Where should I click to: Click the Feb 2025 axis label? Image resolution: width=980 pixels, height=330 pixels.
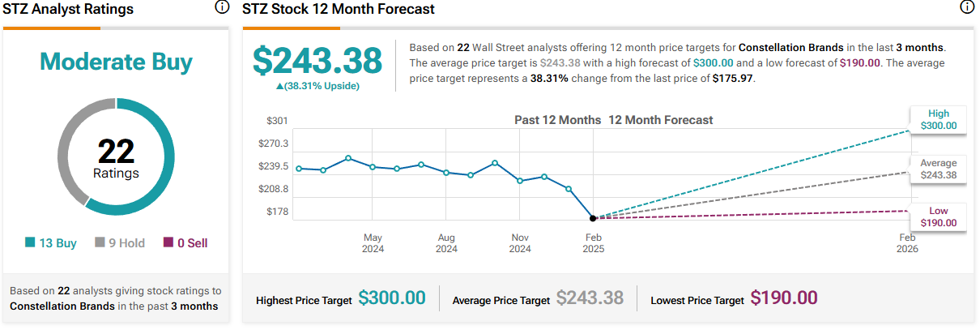(593, 242)
